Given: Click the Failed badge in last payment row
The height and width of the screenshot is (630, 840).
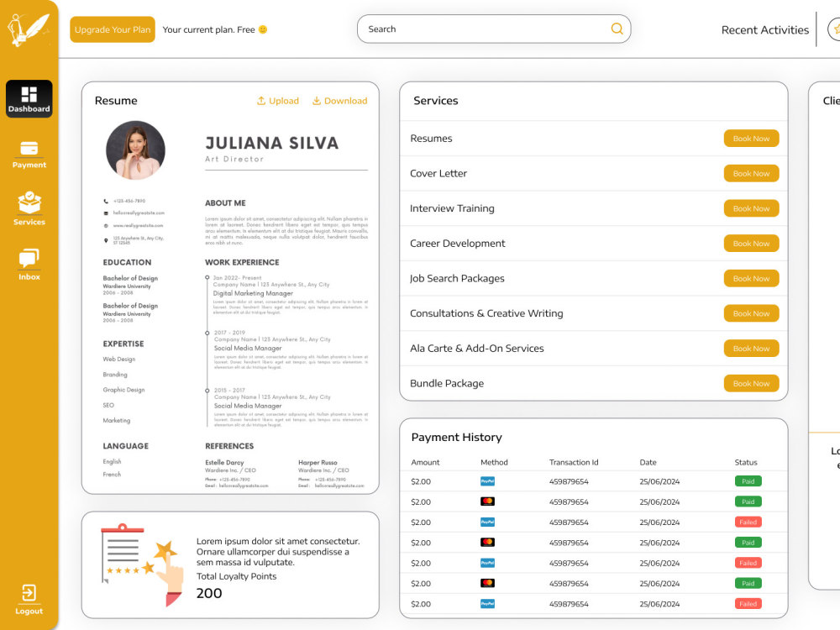Looking at the screenshot, I should (x=748, y=604).
